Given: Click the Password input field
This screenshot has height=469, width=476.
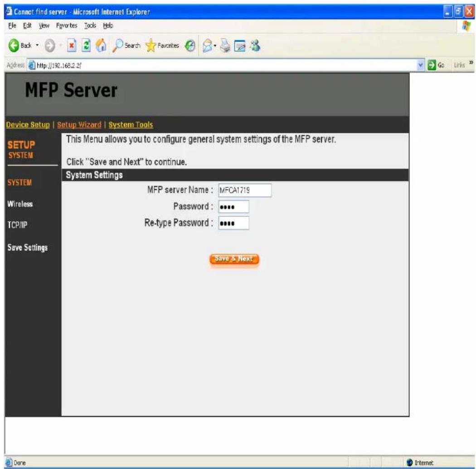Looking at the screenshot, I should pyautogui.click(x=233, y=207).
